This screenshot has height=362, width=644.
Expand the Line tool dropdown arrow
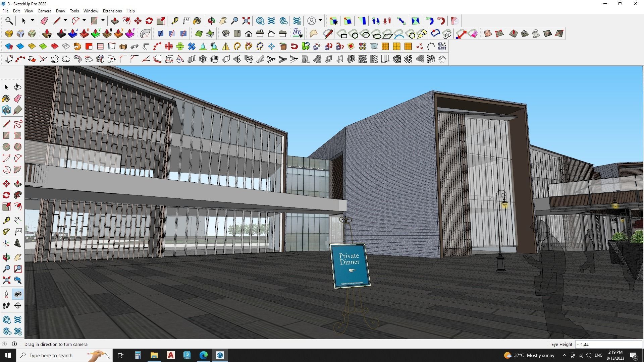(65, 20)
